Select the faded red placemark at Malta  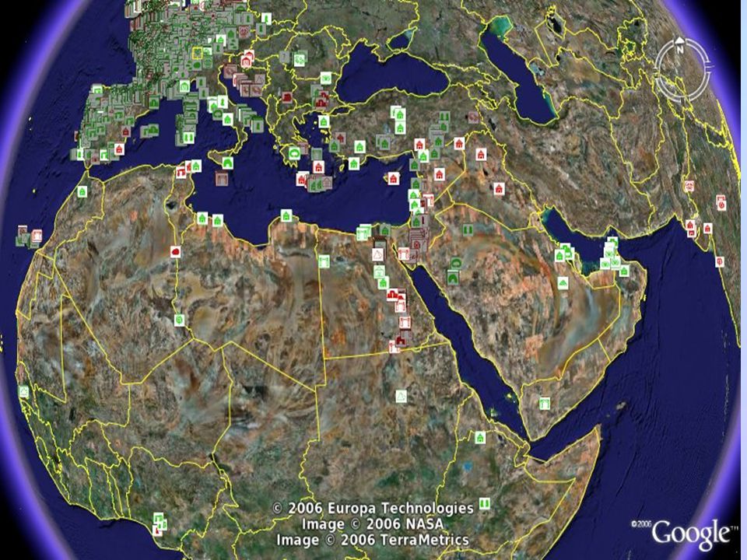[x=222, y=179]
